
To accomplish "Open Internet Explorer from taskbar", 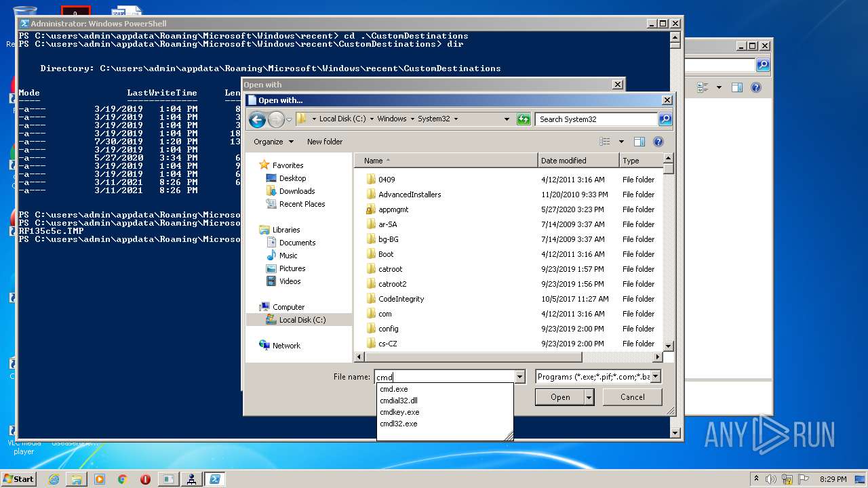I will pyautogui.click(x=54, y=479).
